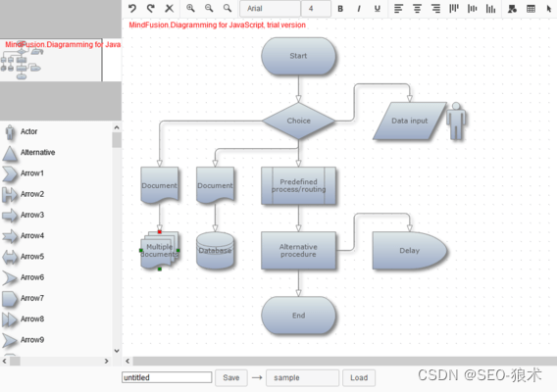Screen dimensions: 557x392
Task: Center align text
Action: [417, 9]
